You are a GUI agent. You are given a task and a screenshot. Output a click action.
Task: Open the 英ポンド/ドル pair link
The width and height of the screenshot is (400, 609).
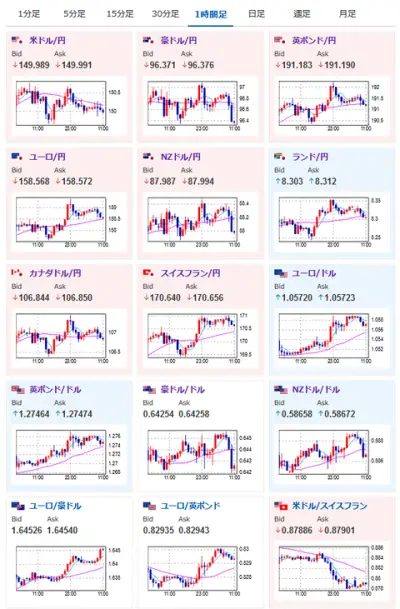point(55,389)
